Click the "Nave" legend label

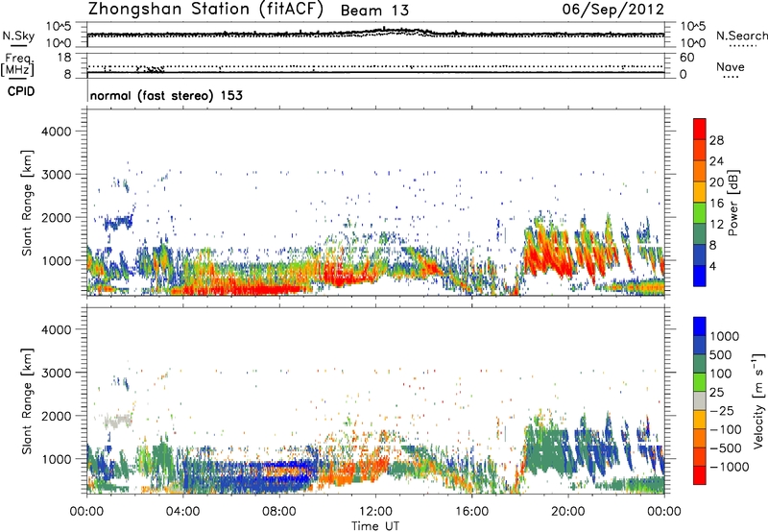[731, 66]
